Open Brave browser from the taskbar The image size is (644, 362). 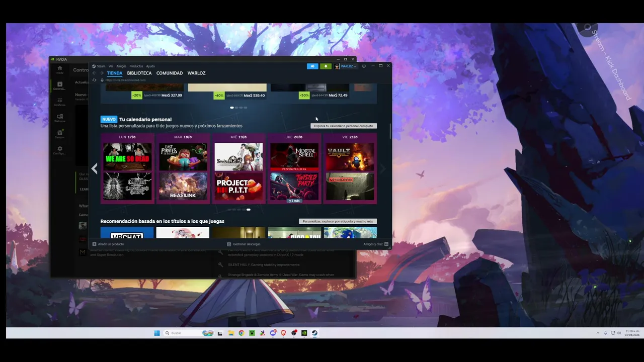(283, 333)
